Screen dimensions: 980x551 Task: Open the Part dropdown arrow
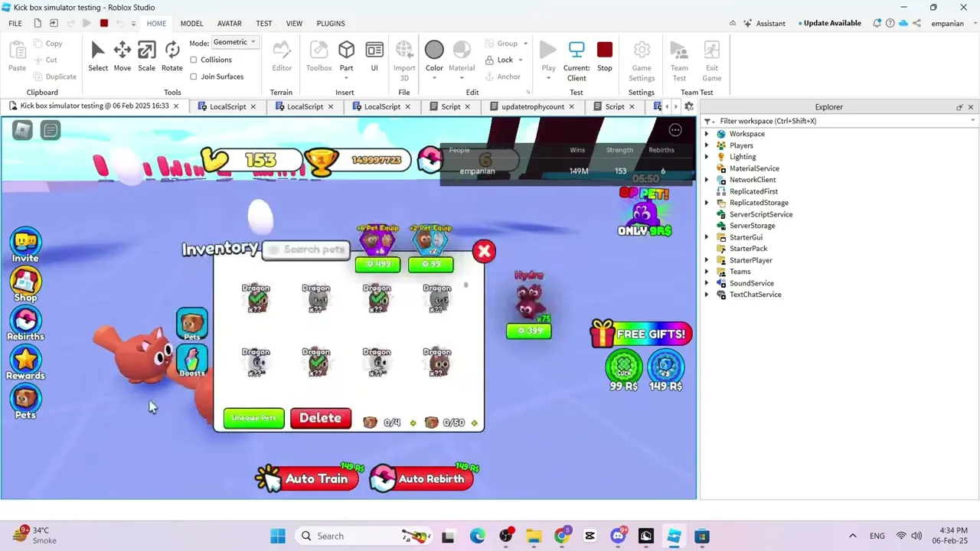(x=346, y=77)
